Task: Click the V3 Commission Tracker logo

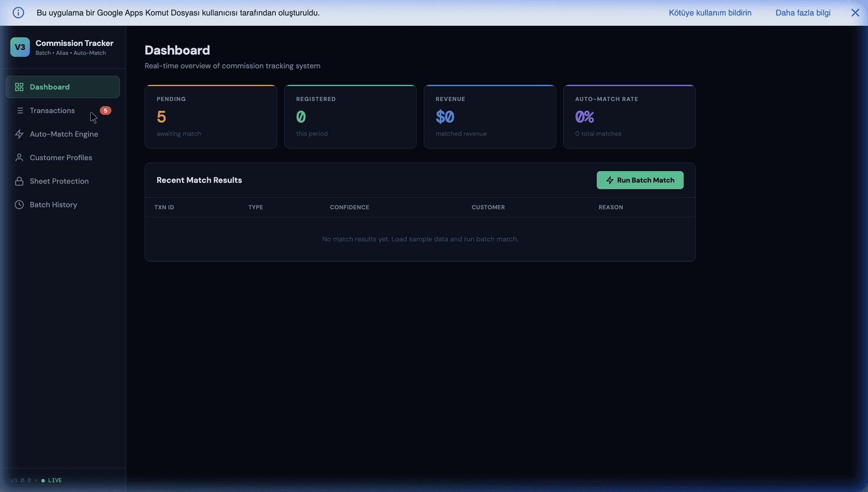Action: point(20,47)
